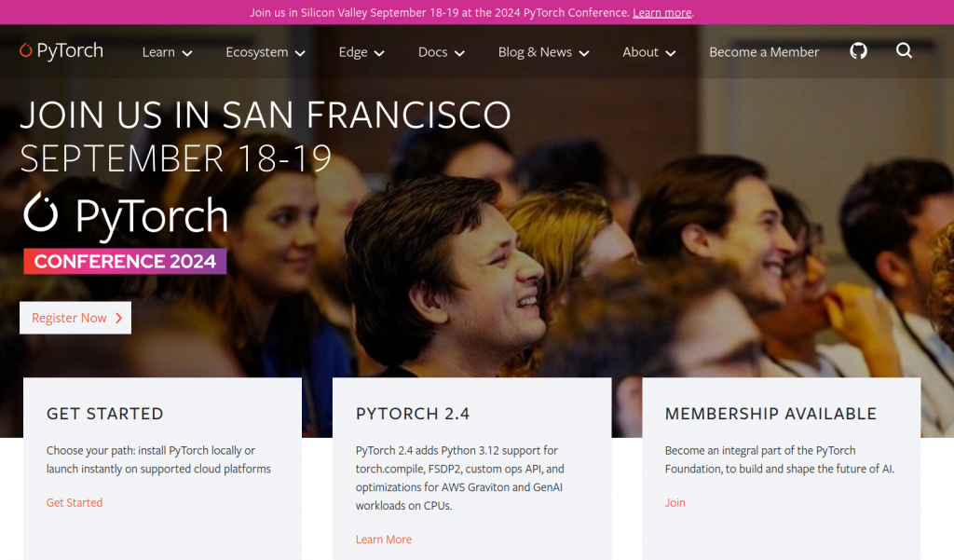Screen dimensions: 954x560
Task: Open the GitHub icon in the navbar
Action: click(858, 51)
